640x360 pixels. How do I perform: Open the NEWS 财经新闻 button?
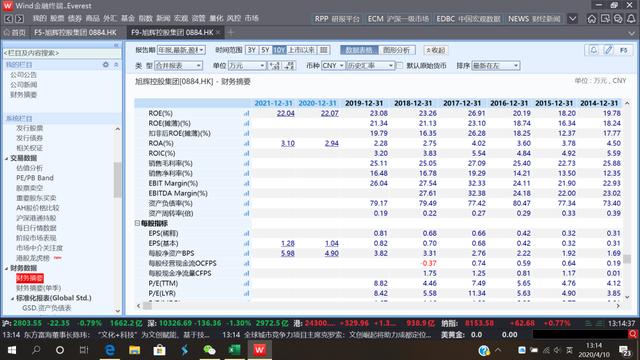pos(534,19)
